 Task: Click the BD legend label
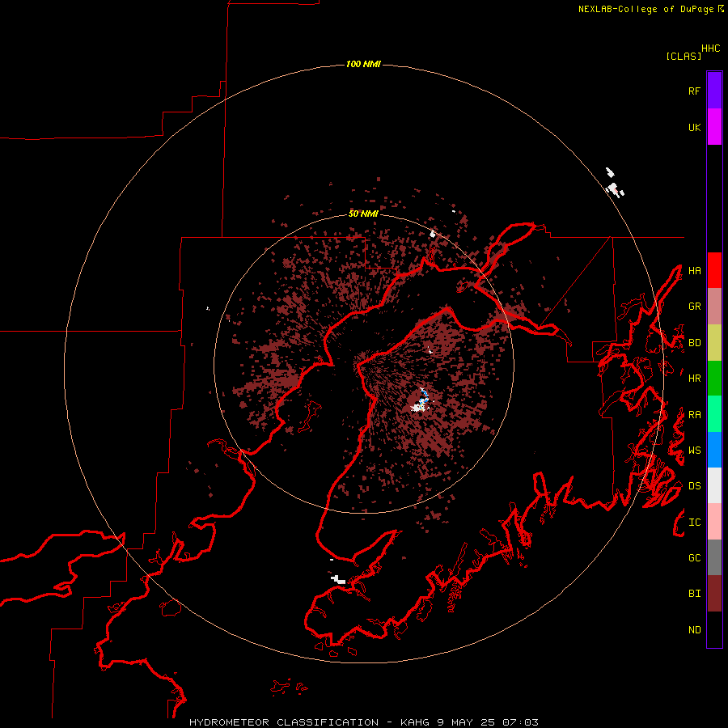(694, 343)
